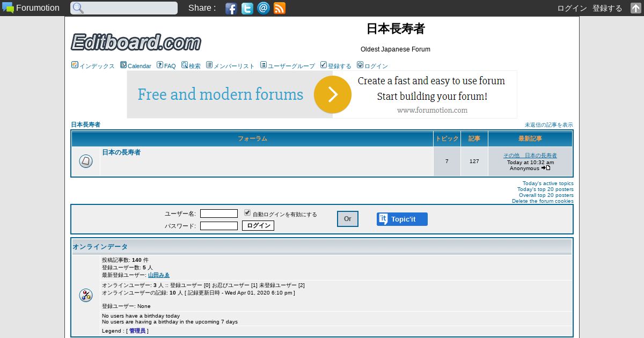644x338 pixels.
Task: Click the メンバーリスト menu icon
Action: click(x=209, y=65)
